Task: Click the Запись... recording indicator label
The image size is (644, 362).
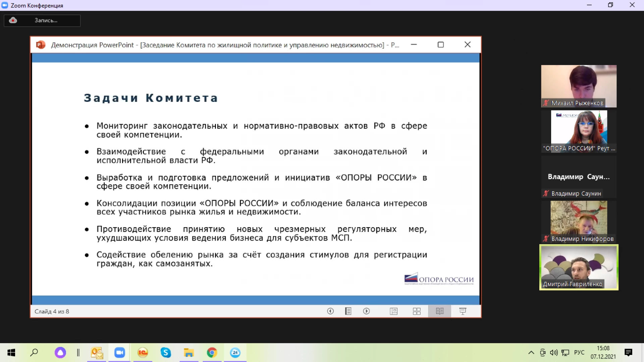Action: 46,20
